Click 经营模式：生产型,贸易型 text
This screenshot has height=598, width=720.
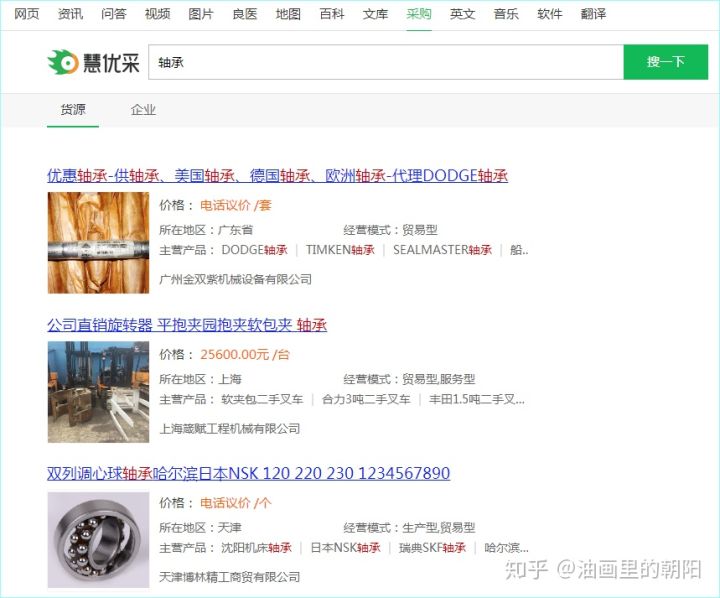click(409, 527)
